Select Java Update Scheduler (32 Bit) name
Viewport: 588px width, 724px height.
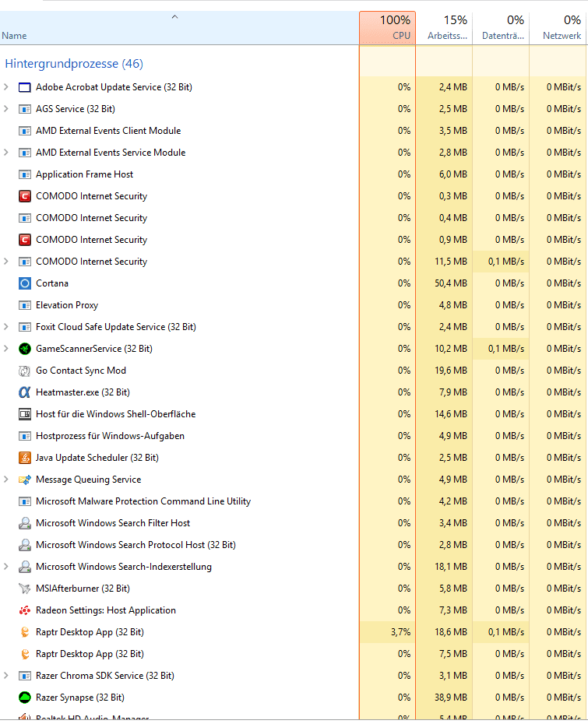point(97,458)
